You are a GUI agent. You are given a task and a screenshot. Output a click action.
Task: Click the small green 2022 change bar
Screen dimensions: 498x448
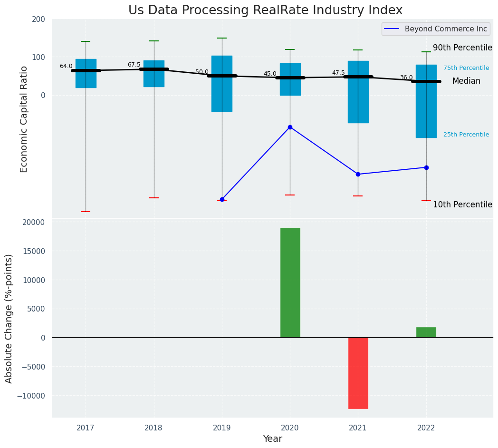426,332
